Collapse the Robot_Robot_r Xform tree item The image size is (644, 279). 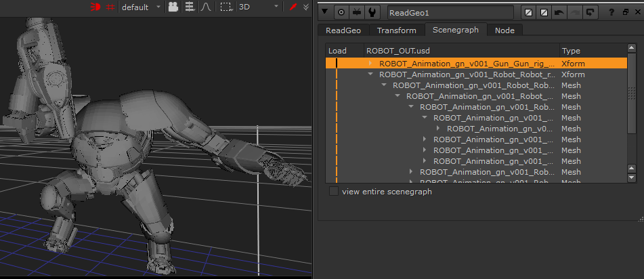[370, 74]
